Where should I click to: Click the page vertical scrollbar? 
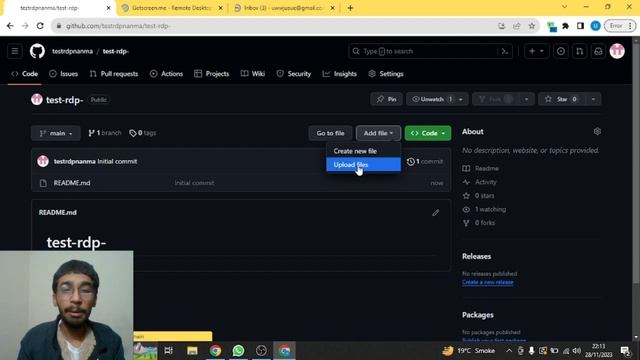(x=636, y=163)
